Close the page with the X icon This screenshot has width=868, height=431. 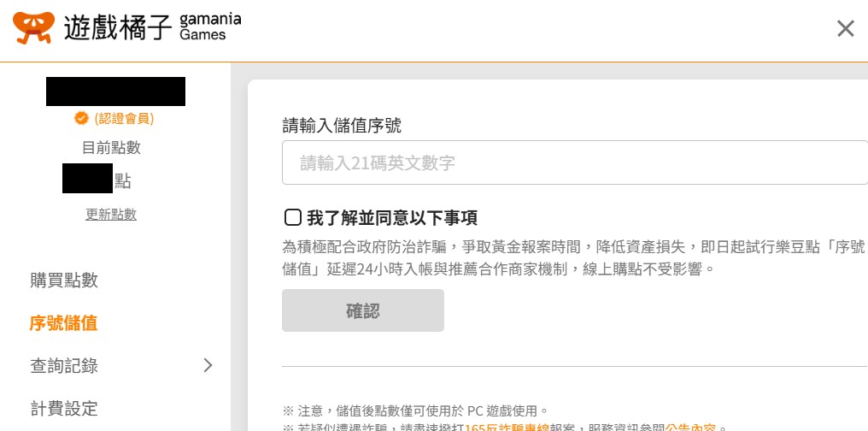[x=845, y=29]
